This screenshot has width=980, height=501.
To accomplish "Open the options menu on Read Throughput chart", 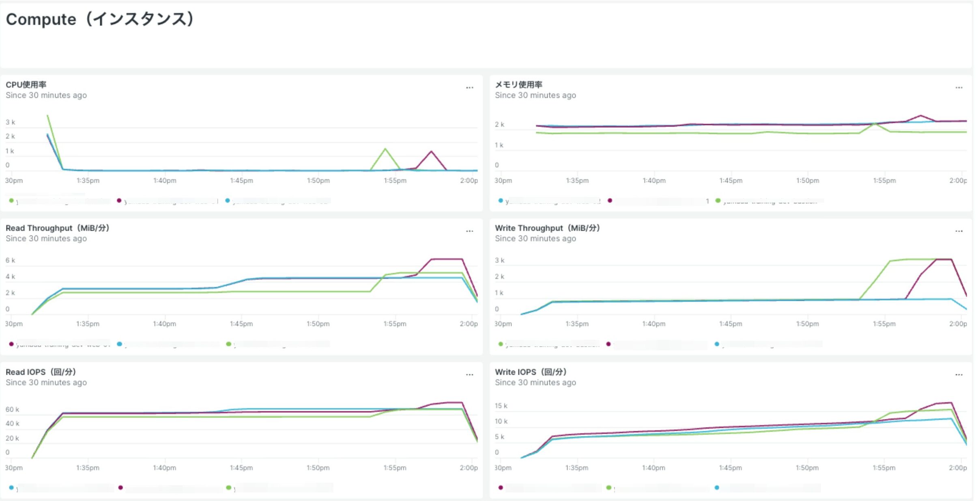I will coord(469,231).
